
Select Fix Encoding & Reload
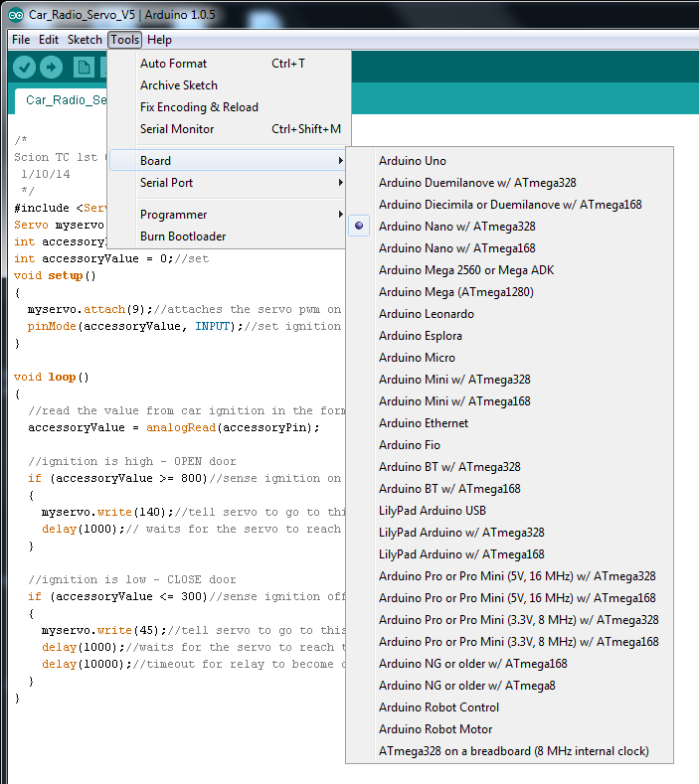pos(228,107)
